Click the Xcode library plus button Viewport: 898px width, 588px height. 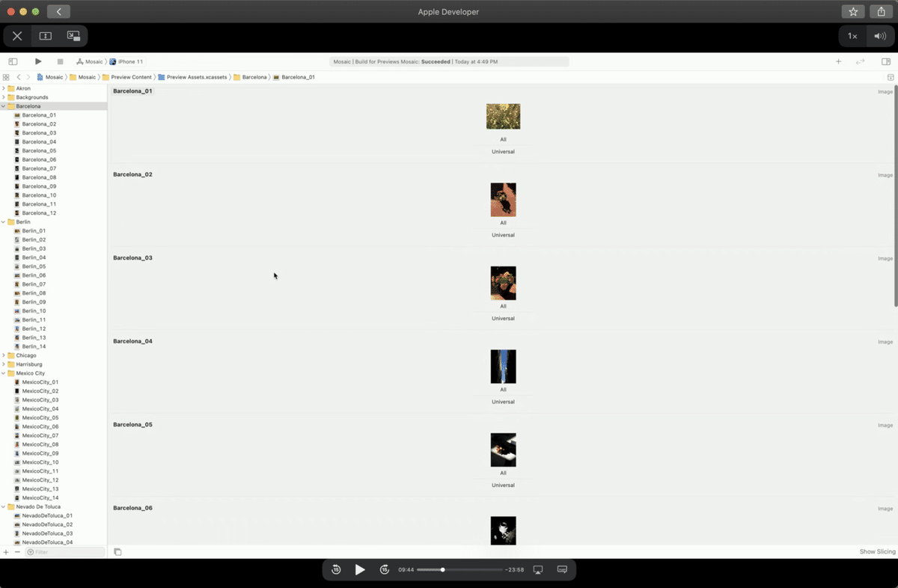point(838,61)
